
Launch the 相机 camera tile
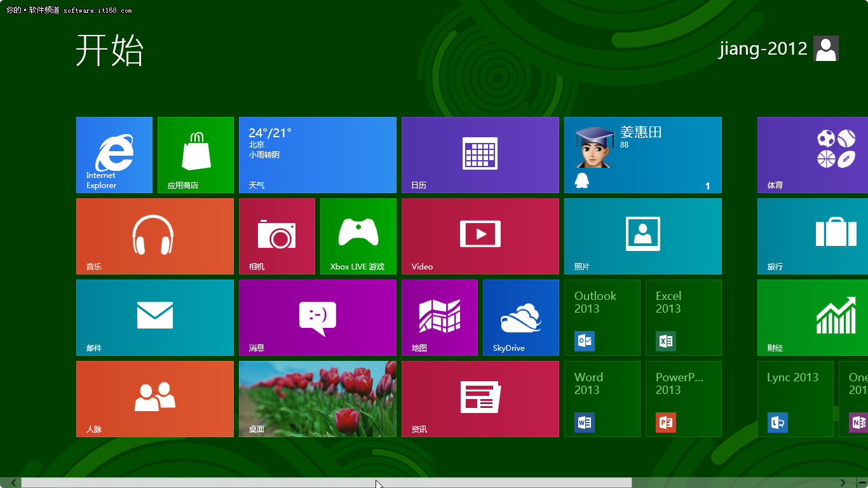coord(277,236)
